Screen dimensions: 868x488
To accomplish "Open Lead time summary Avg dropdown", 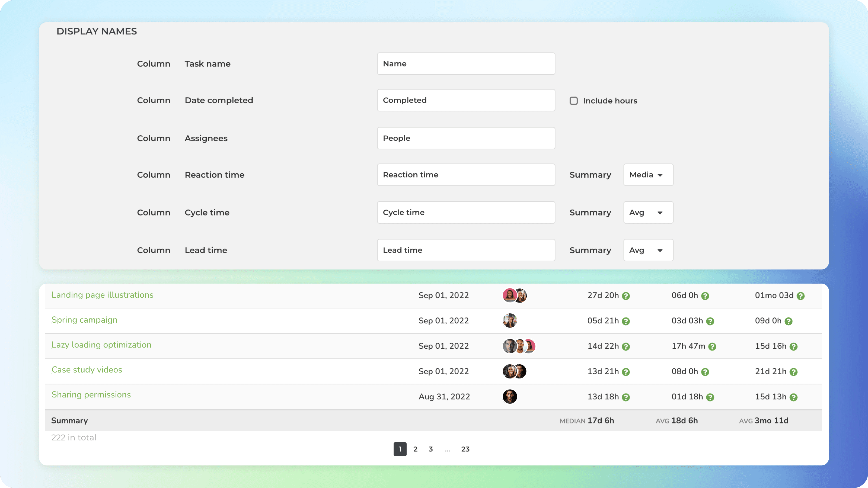I will [x=648, y=250].
